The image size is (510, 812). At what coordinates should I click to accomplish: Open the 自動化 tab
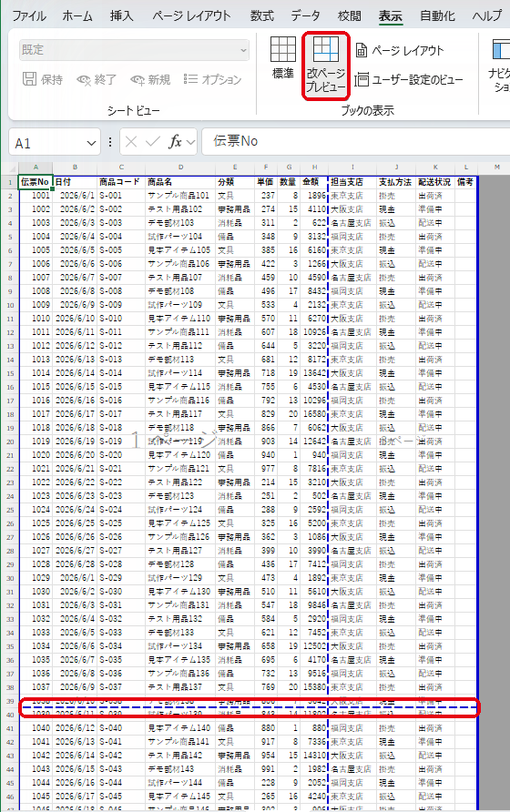point(437,16)
